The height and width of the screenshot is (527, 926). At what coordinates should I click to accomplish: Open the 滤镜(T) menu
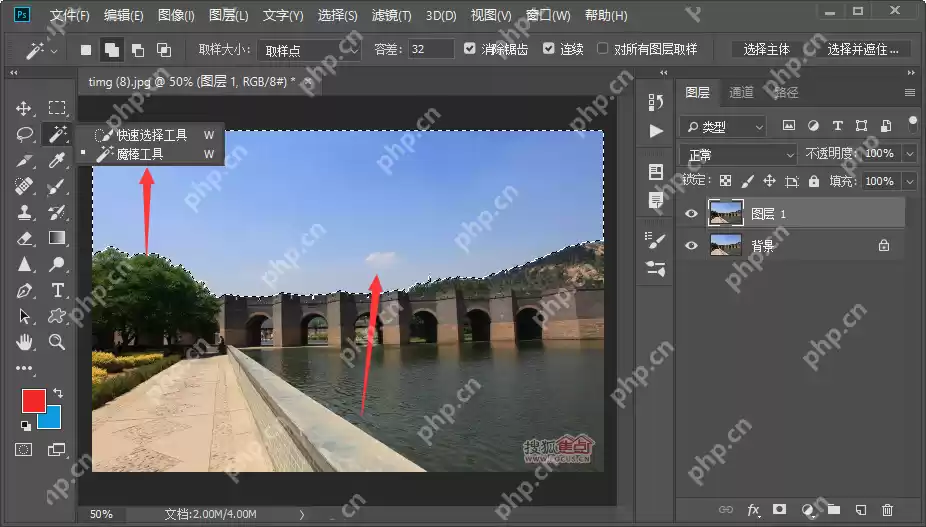click(x=392, y=16)
